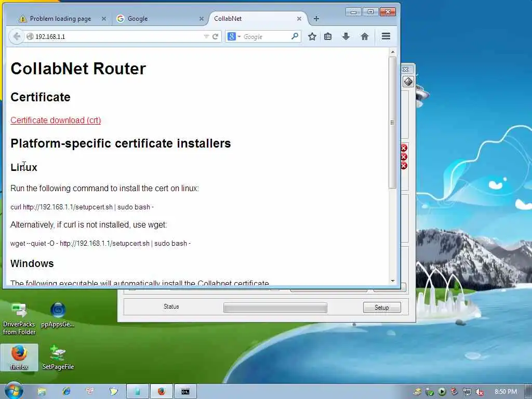Click scrollbar up arrow

point(393,52)
